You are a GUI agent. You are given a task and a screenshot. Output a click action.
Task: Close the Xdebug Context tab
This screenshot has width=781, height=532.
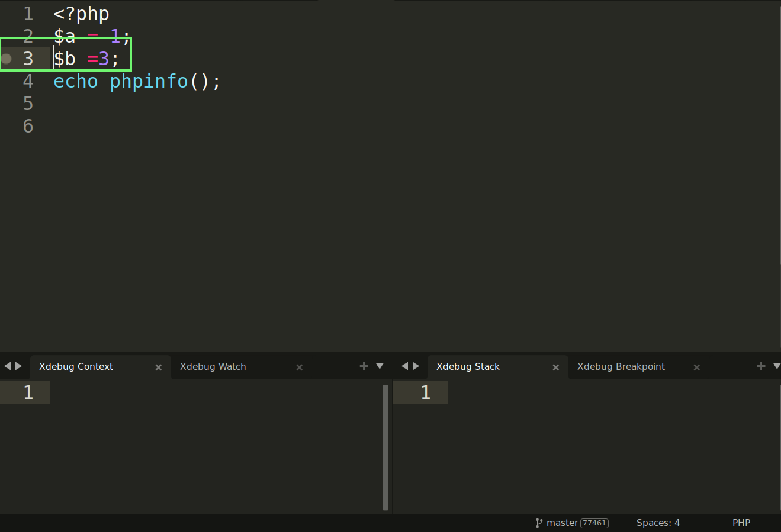159,367
